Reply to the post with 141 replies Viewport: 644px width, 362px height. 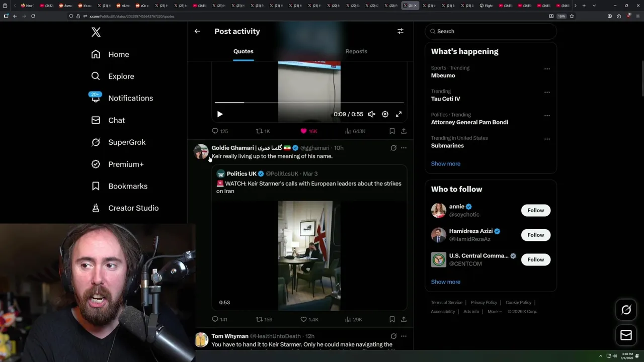(220, 319)
